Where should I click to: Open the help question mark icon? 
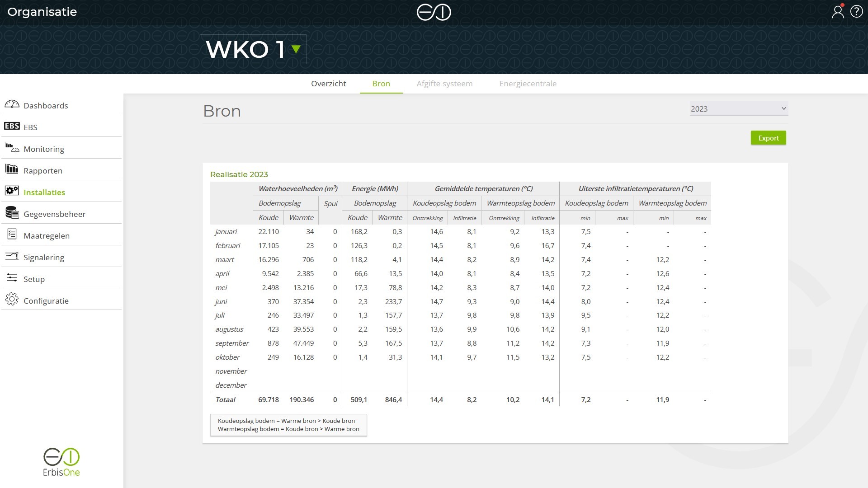click(x=857, y=11)
